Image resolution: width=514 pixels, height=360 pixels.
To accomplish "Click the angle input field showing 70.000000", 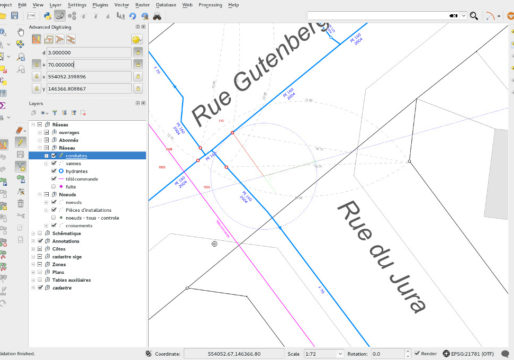I will coord(89,65).
